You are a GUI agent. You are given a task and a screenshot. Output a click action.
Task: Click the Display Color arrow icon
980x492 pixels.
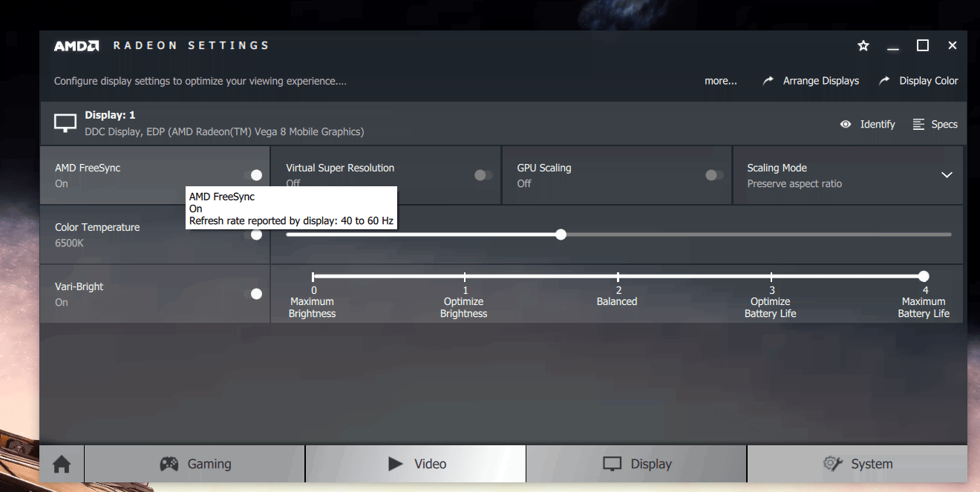[x=884, y=81]
